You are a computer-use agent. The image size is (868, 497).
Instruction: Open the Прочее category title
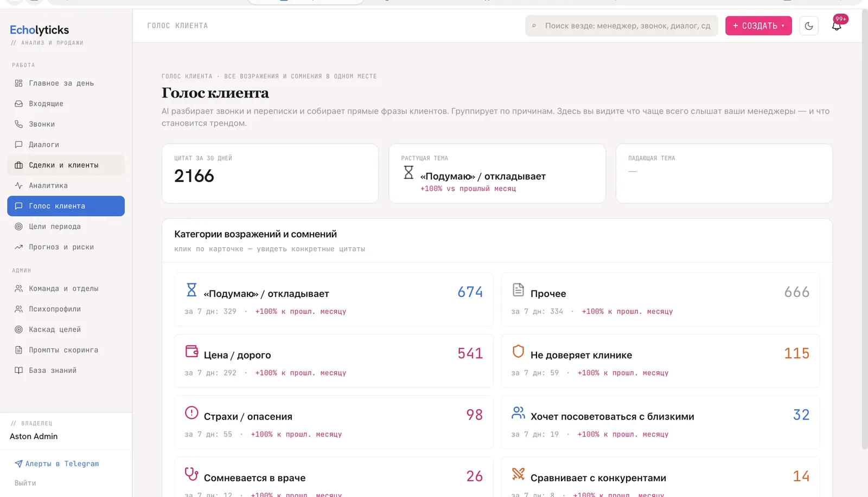tap(548, 294)
